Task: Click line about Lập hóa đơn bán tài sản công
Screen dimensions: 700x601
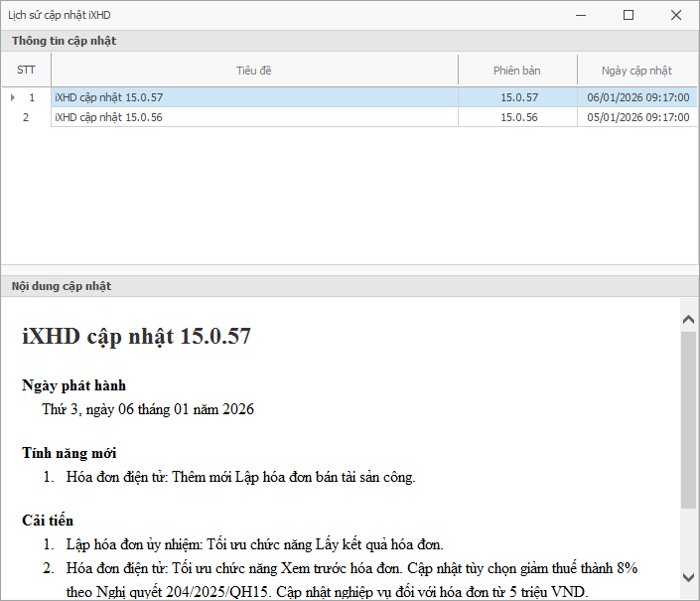Action: pyautogui.click(x=241, y=477)
